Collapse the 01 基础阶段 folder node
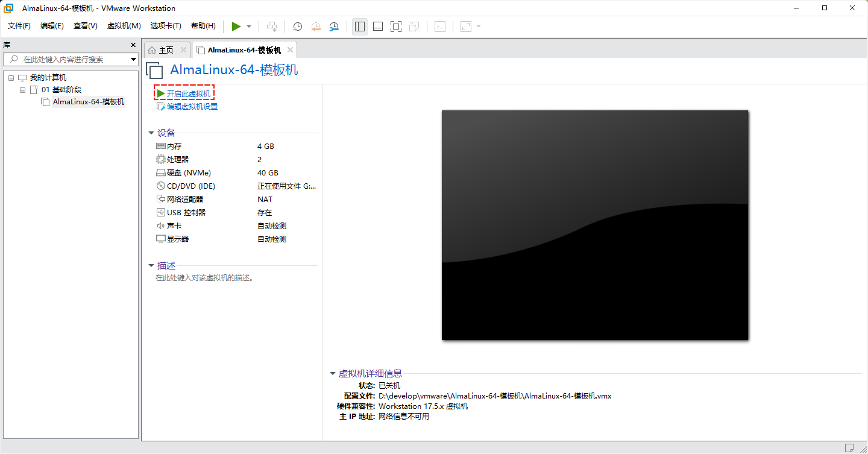Screen dimensions: 868x454 23,90
